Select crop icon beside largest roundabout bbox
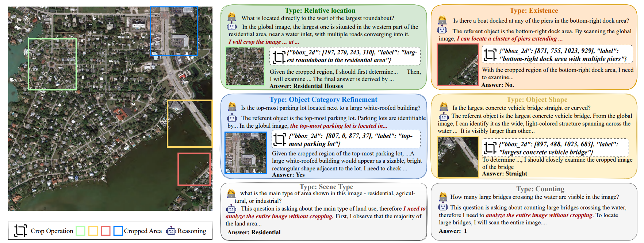The width and height of the screenshot is (644, 243). pyautogui.click(x=279, y=57)
